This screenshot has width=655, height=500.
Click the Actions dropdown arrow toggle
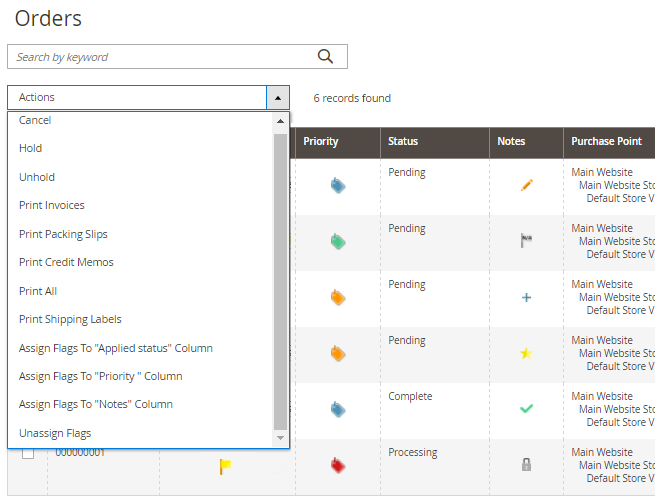(278, 98)
